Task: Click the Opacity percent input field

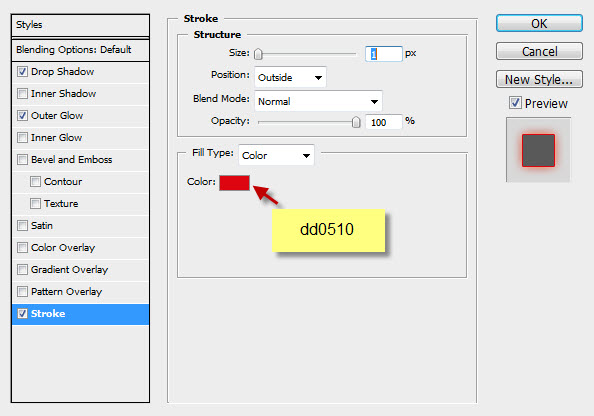Action: (383, 122)
